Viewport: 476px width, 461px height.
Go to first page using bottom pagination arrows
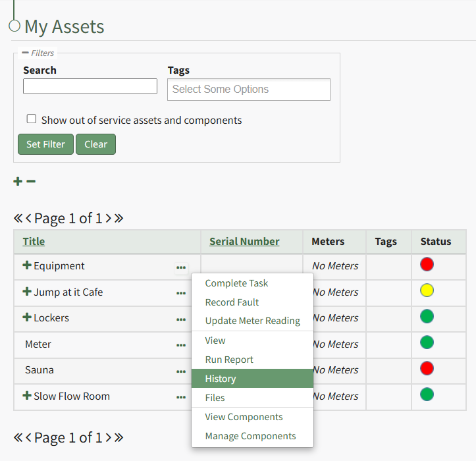tap(18, 437)
